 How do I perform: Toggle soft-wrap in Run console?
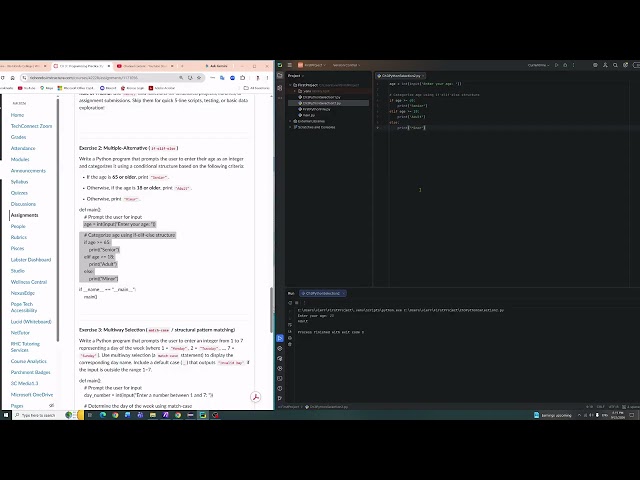tap(290, 325)
